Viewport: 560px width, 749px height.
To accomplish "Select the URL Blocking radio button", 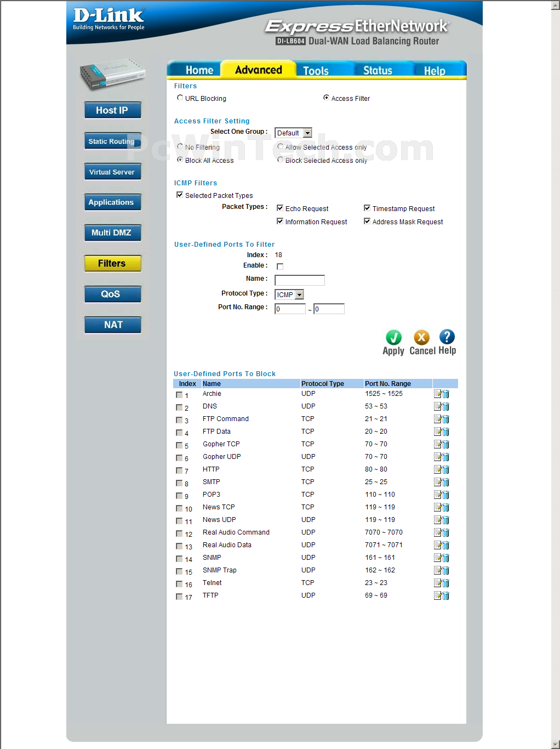I will tap(180, 98).
